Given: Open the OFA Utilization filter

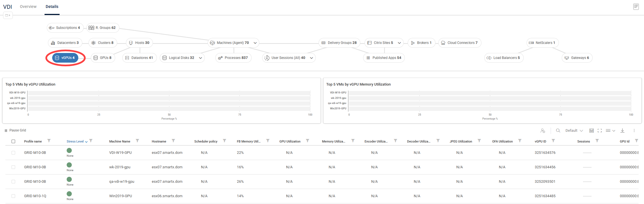Looking at the screenshot, I should (520, 141).
